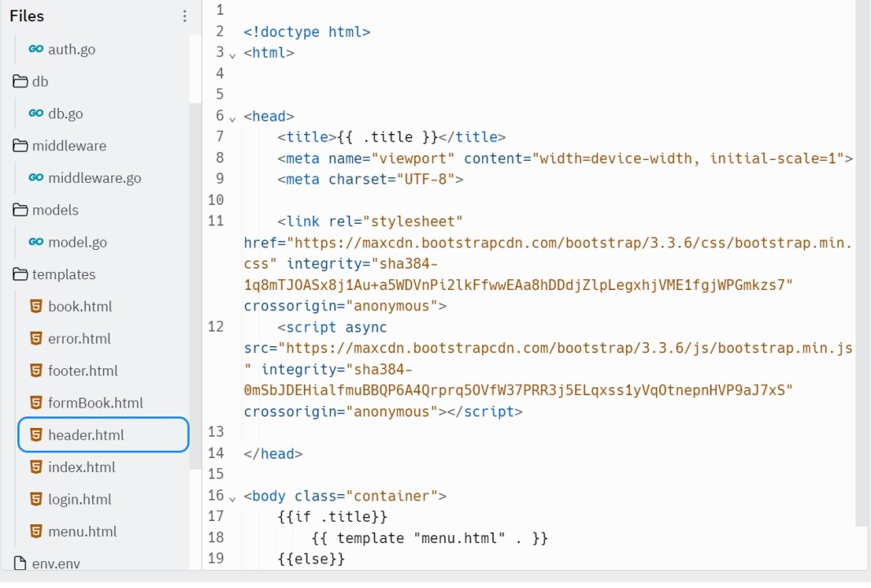Click the Go icon beside middleware.go
This screenshot has width=871, height=588.
[36, 178]
